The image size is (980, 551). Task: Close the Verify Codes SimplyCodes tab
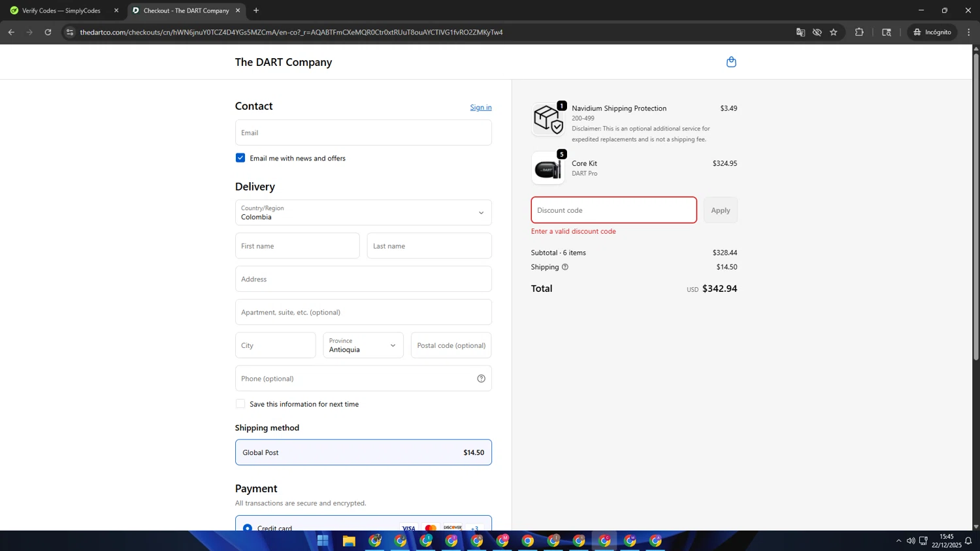pyautogui.click(x=116, y=10)
